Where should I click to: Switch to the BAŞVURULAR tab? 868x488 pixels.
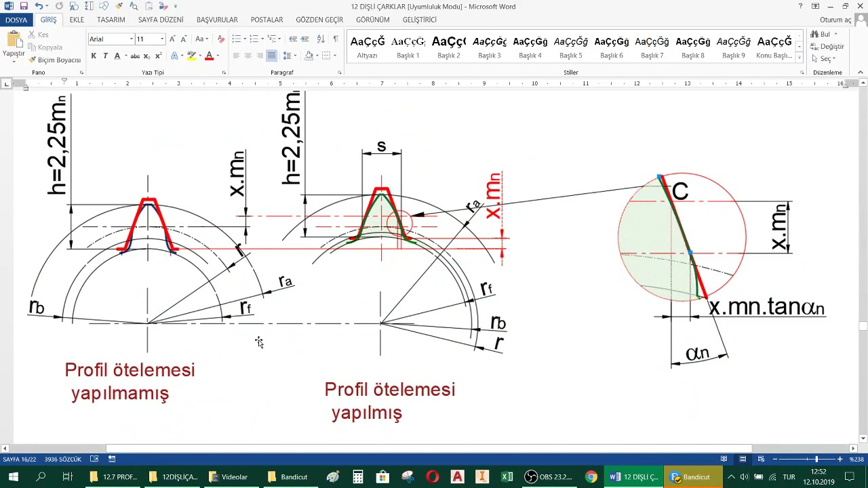(x=217, y=20)
